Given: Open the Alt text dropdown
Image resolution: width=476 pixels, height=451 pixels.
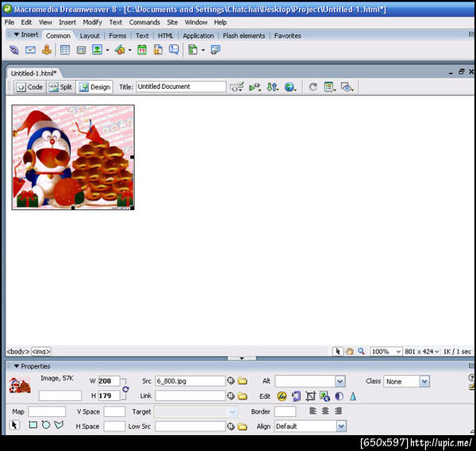Looking at the screenshot, I should tap(340, 381).
